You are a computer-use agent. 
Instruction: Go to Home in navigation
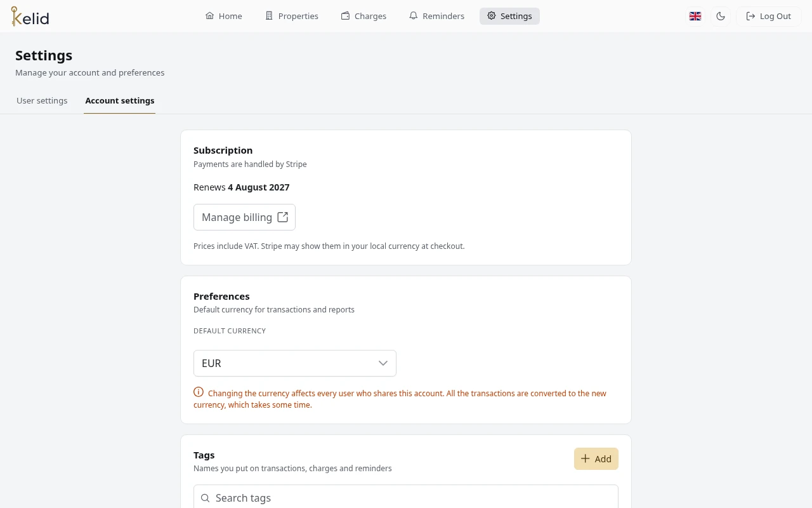point(223,16)
